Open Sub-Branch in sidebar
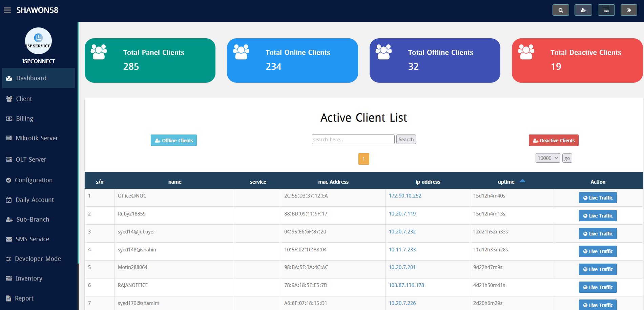The image size is (644, 310). coord(38,219)
